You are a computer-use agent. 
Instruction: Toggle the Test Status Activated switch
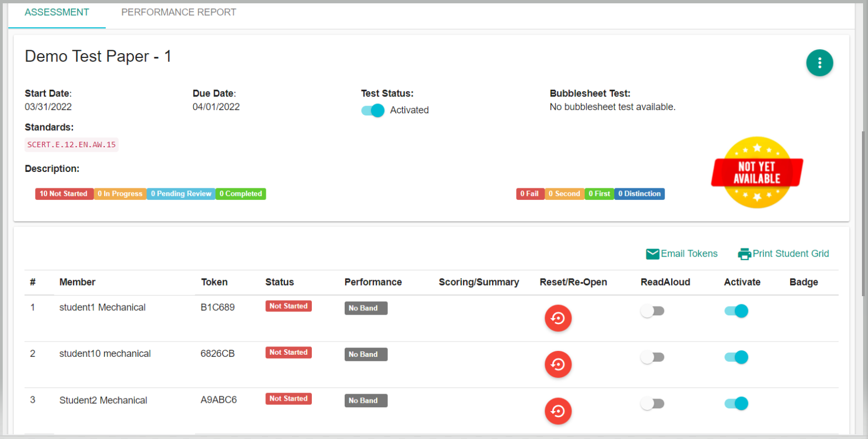tap(373, 111)
